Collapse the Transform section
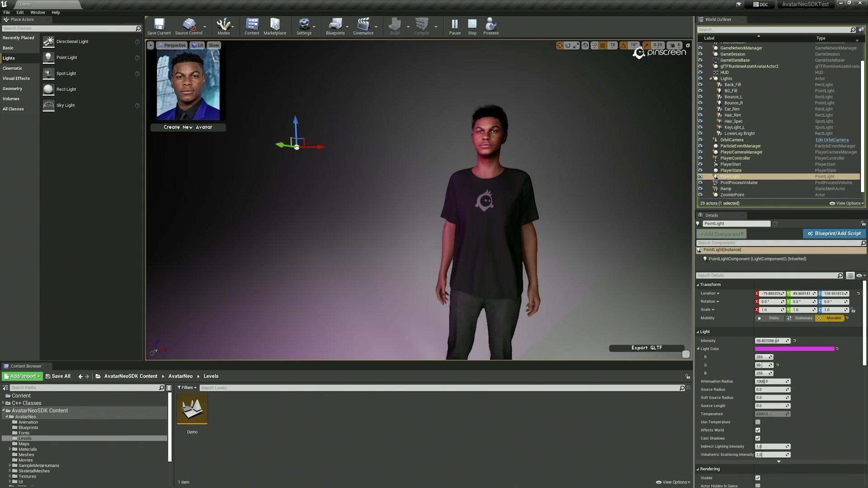The height and width of the screenshot is (488, 868). point(698,285)
